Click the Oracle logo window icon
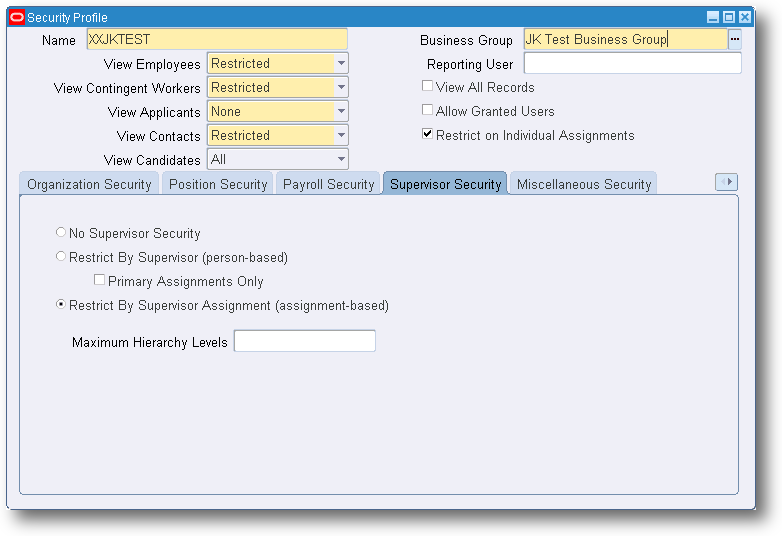Image resolution: width=782 pixels, height=536 pixels. tap(17, 17)
